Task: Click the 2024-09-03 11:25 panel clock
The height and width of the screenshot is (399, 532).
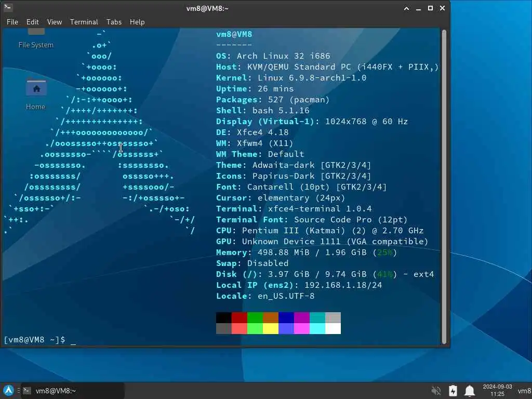Action: click(x=497, y=391)
